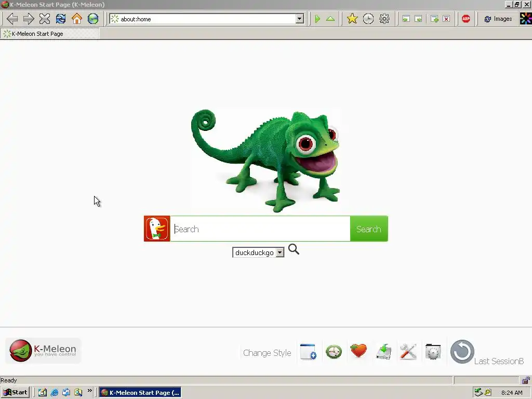The height and width of the screenshot is (399, 532).
Task: Click the padlock icon in status bar
Action: pyautogui.click(x=526, y=380)
